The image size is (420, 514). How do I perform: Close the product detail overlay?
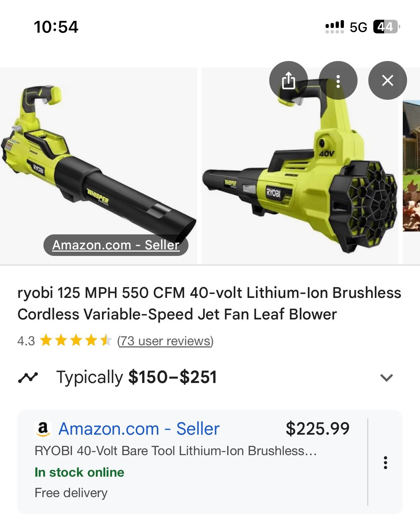[387, 80]
